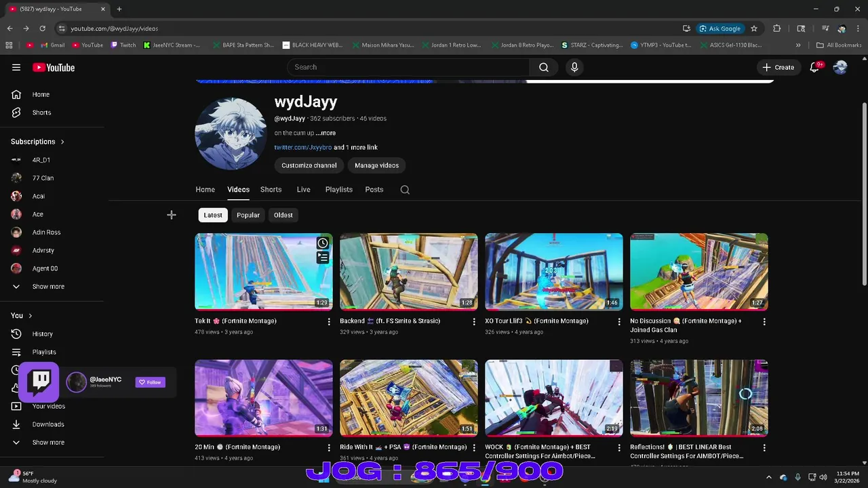868x488 pixels.
Task: Open options menu for Backend video
Action: (474, 321)
